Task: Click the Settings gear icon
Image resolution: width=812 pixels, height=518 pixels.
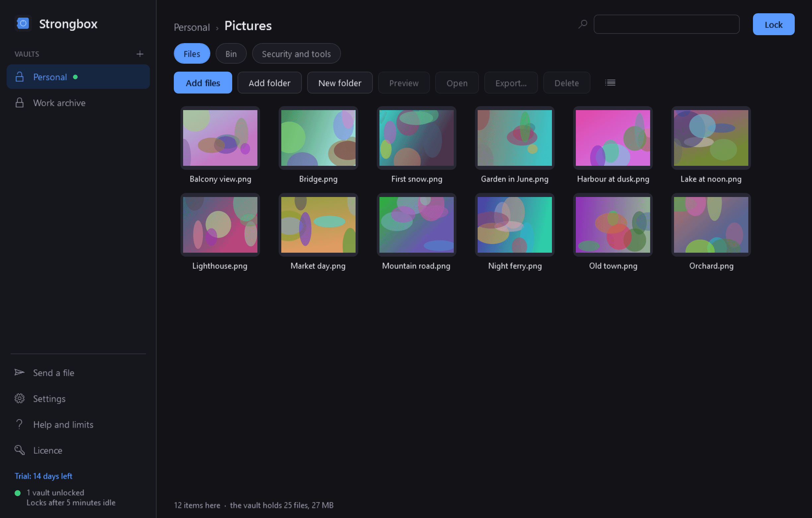Action: tap(20, 398)
